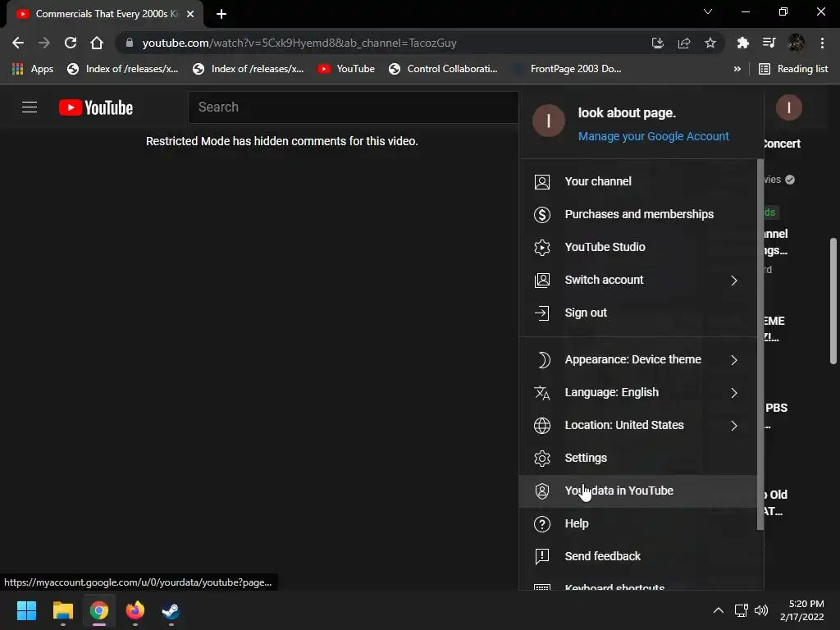
Task: Click the Language translate icon
Action: pyautogui.click(x=541, y=393)
